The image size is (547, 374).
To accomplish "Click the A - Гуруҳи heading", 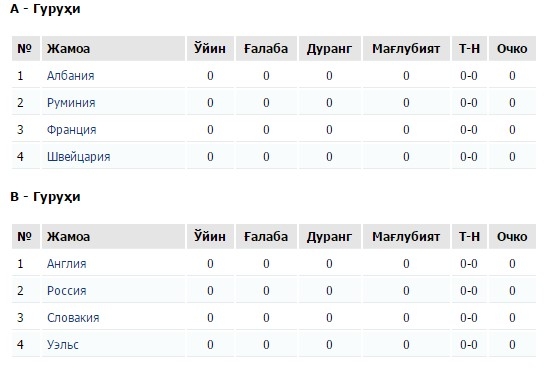I will [45, 9].
